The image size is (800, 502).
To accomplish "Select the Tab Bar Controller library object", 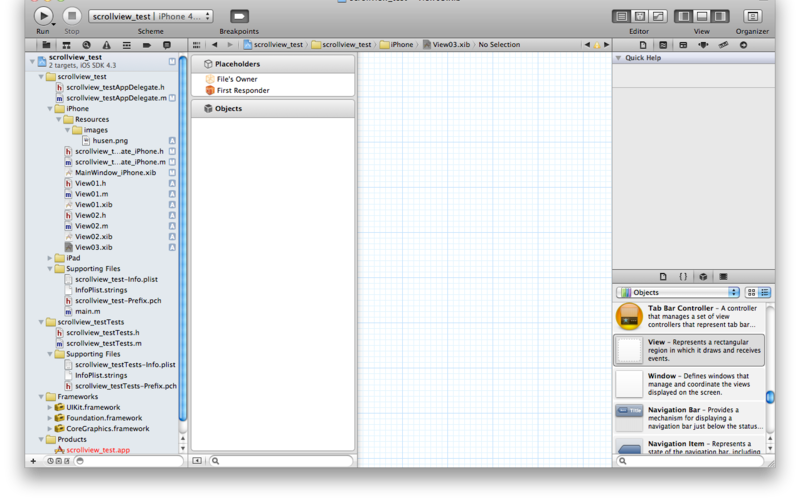I will tap(689, 316).
